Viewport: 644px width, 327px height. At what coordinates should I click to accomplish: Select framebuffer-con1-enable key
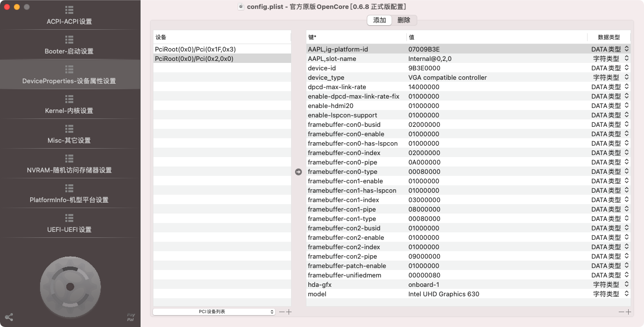tap(345, 181)
